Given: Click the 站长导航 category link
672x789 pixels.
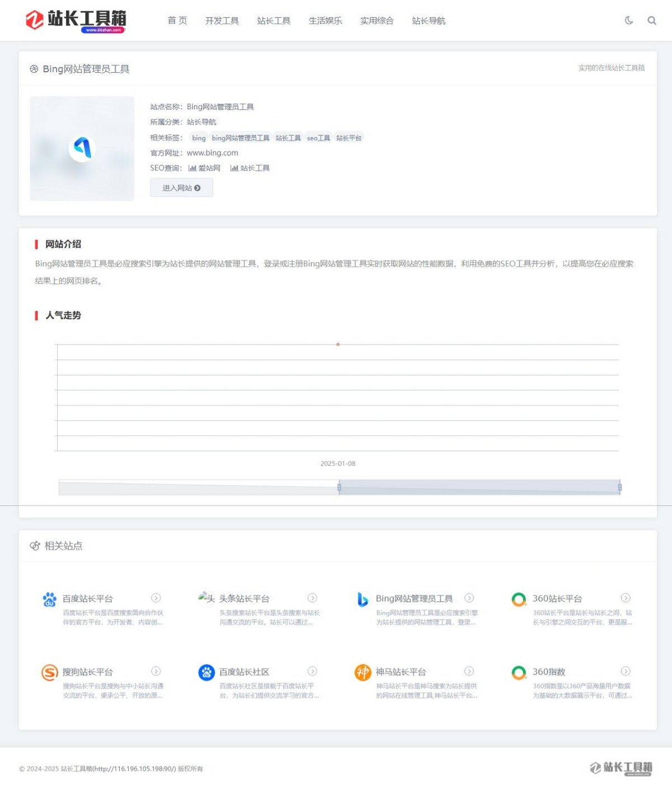Looking at the screenshot, I should [202, 122].
